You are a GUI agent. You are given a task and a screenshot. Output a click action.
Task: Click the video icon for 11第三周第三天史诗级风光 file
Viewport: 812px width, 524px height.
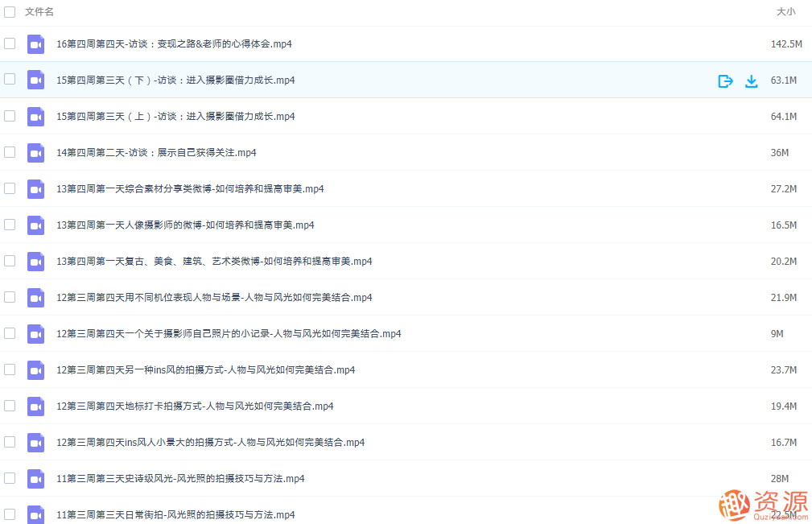(35, 478)
